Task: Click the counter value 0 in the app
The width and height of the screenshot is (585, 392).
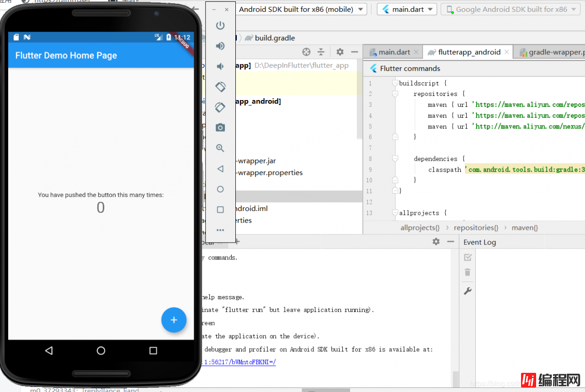Action: point(101,208)
